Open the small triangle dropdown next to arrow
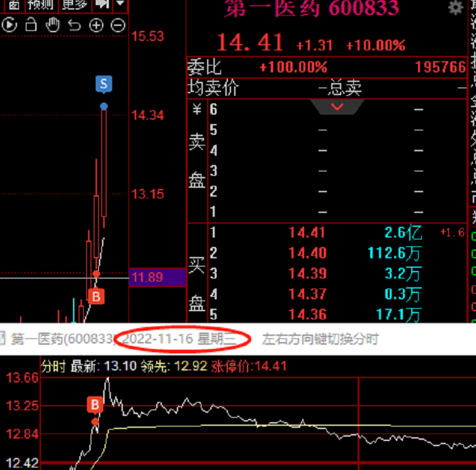This screenshot has width=476, height=470. pyautogui.click(x=120, y=4)
